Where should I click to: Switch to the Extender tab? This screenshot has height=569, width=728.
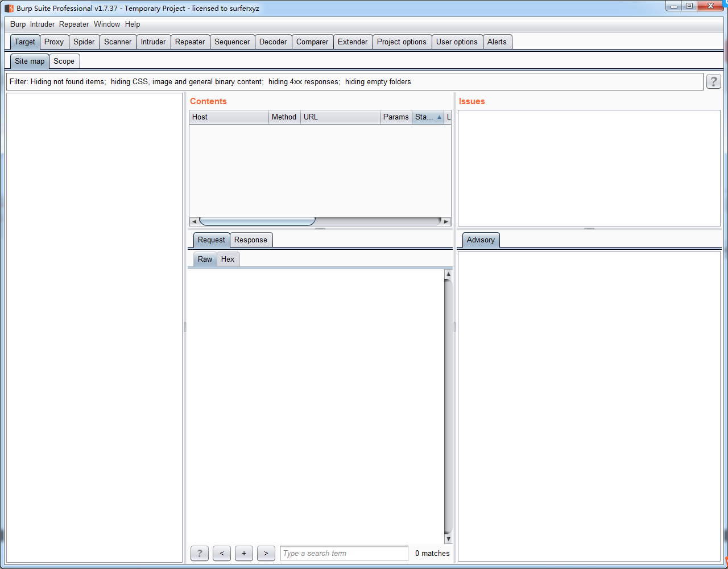[x=353, y=42]
